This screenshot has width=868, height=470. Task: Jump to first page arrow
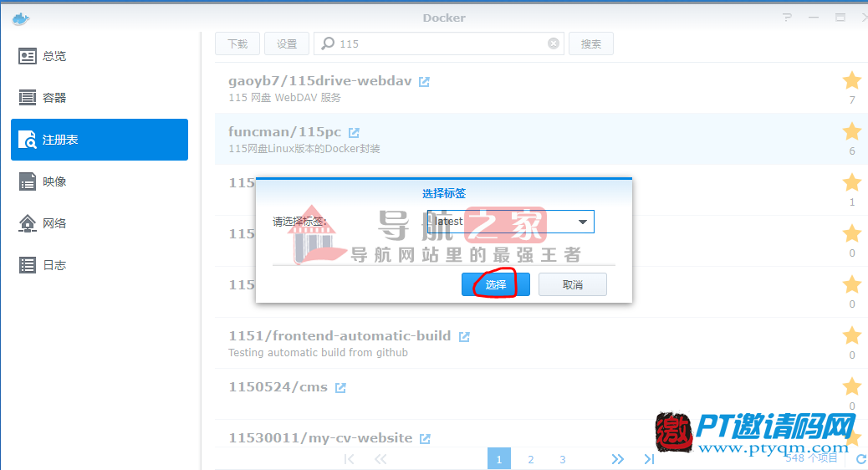click(349, 459)
